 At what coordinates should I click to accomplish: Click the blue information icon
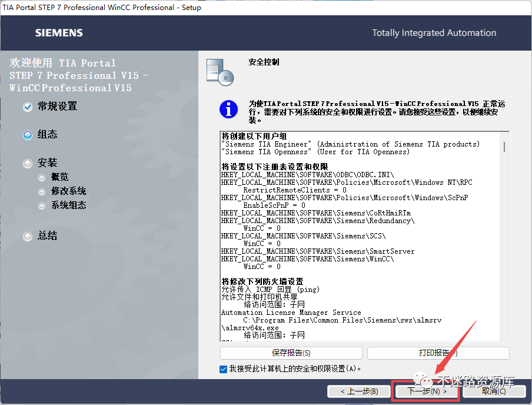click(228, 109)
